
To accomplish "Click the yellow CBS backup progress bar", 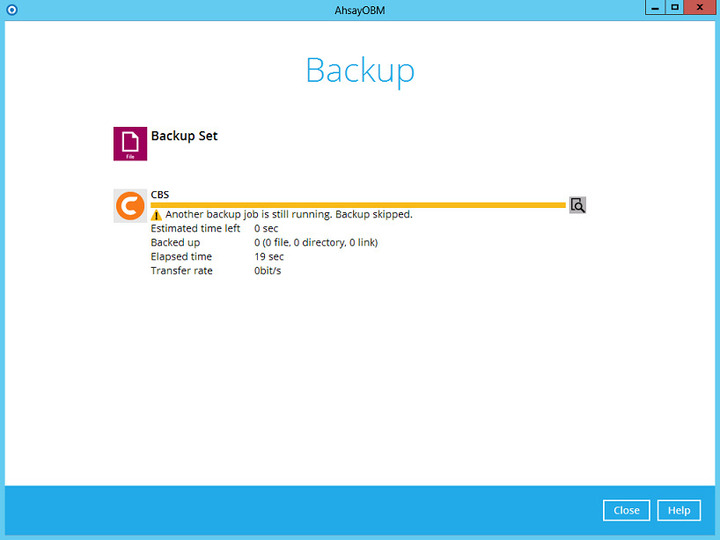I will pyautogui.click(x=358, y=205).
